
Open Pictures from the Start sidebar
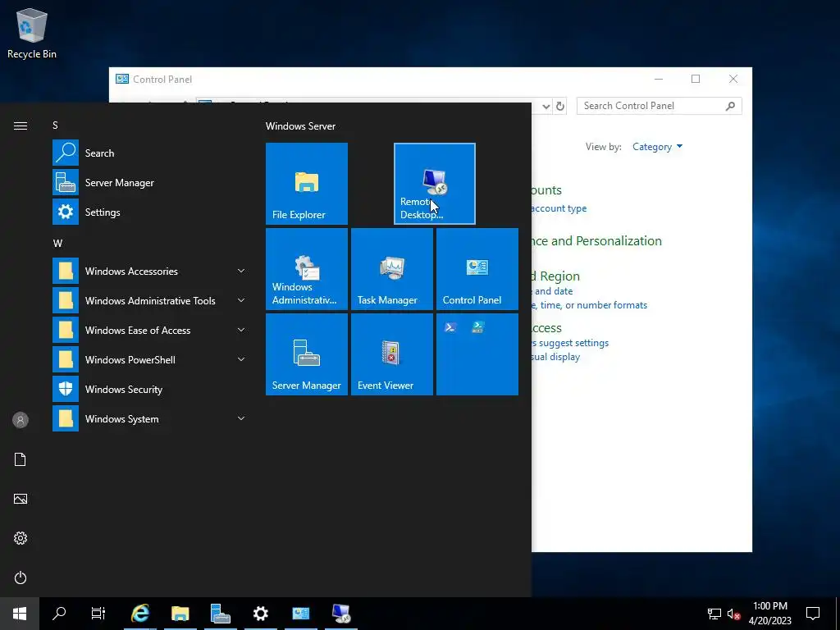(21, 499)
